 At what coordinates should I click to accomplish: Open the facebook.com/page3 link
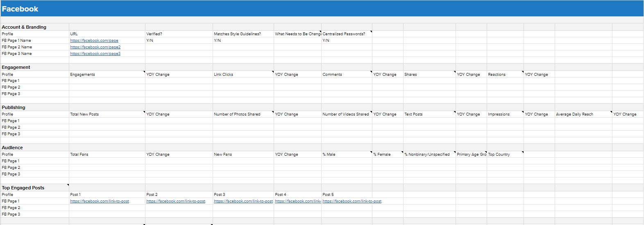pyautogui.click(x=95, y=54)
